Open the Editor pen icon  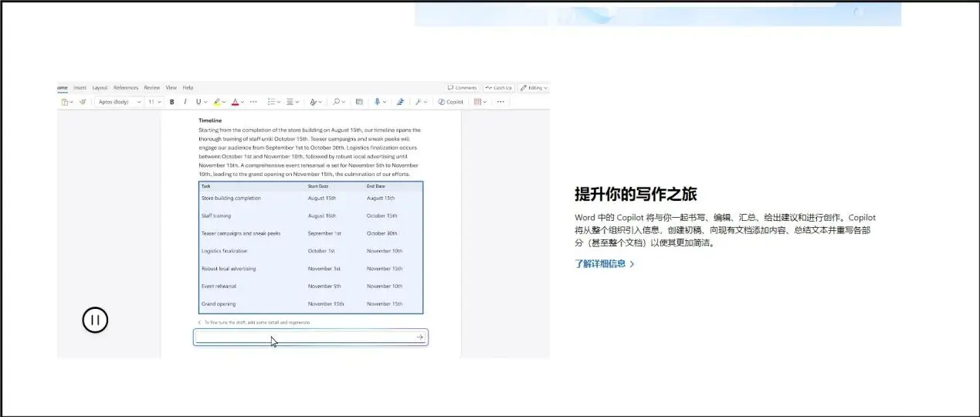(400, 102)
